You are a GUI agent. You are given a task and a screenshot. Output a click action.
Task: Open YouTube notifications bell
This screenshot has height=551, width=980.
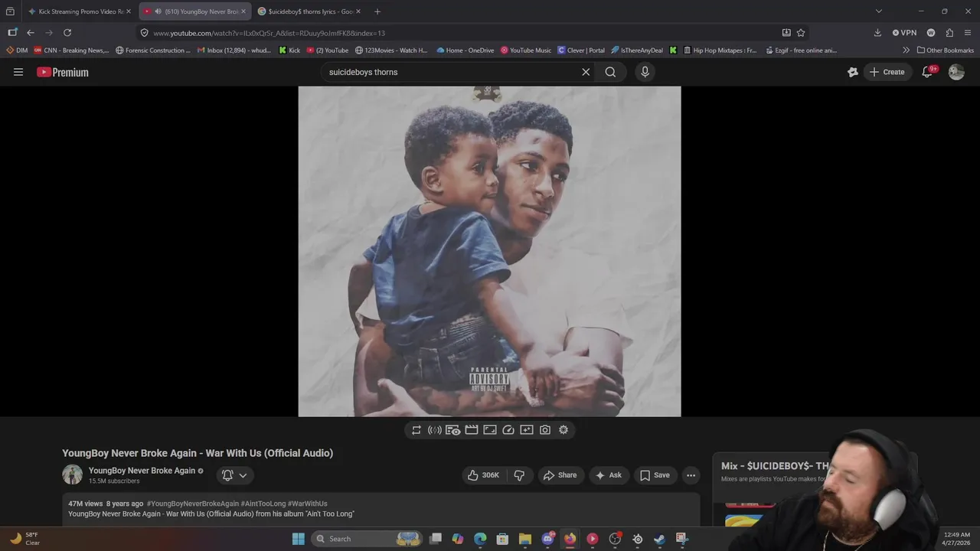(x=927, y=72)
